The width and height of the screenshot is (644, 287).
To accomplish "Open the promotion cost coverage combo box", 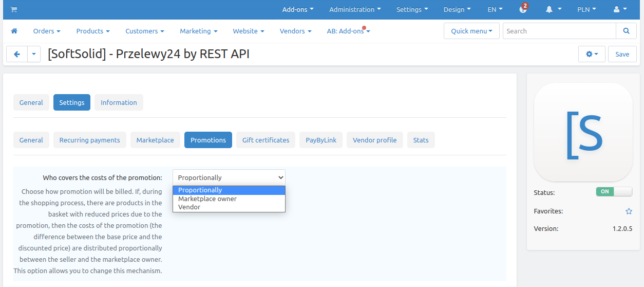I will pyautogui.click(x=229, y=177).
